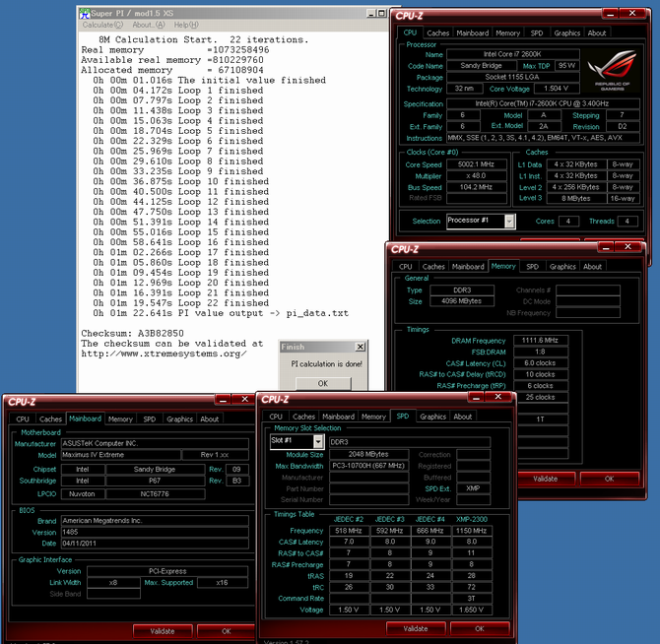This screenshot has height=644, width=660.
Task: Select Caches tab in CPU-Z Memory window
Action: (x=433, y=267)
